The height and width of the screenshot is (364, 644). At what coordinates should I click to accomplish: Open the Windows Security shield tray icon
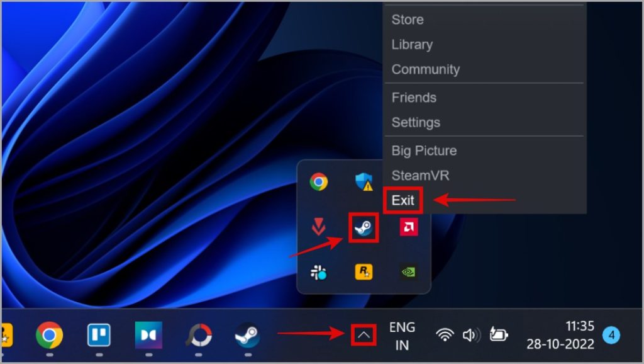click(364, 182)
